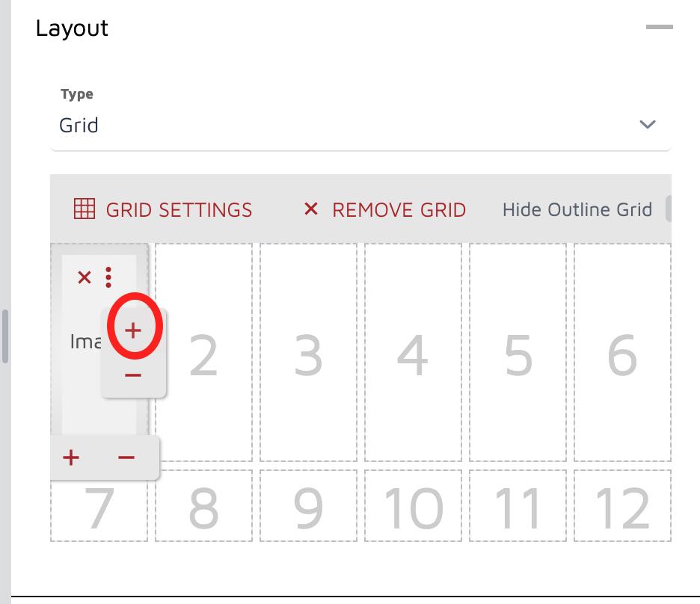The image size is (700, 604).
Task: Open GRID SETTINGS
Action: [179, 209]
